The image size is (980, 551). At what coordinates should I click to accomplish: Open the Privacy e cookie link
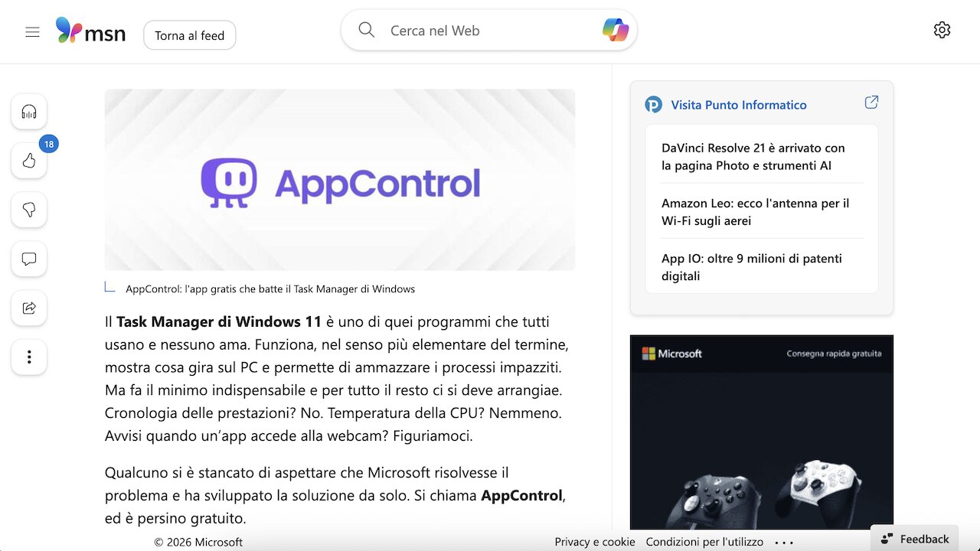coord(595,542)
